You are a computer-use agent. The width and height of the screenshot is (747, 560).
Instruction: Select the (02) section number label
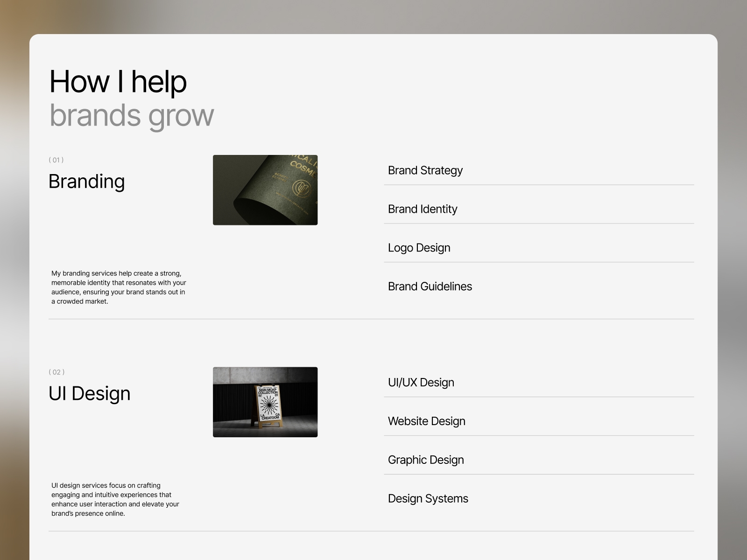pyautogui.click(x=56, y=372)
